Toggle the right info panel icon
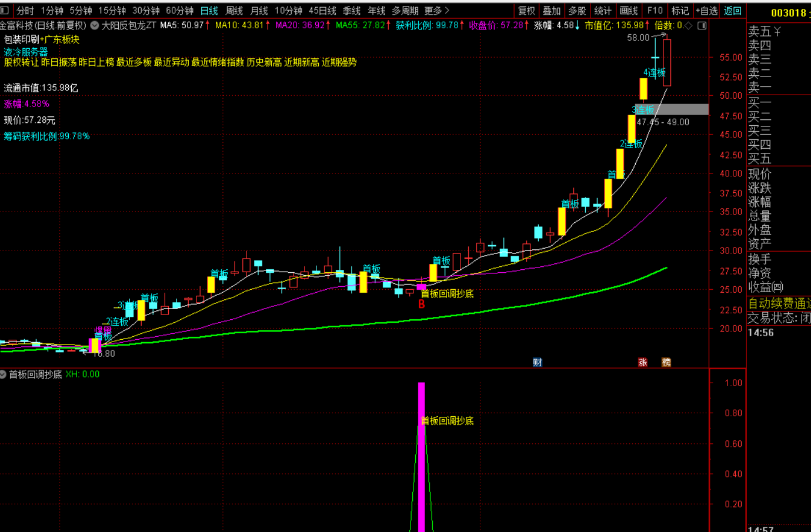This screenshot has width=811, height=532. pyautogui.click(x=702, y=26)
